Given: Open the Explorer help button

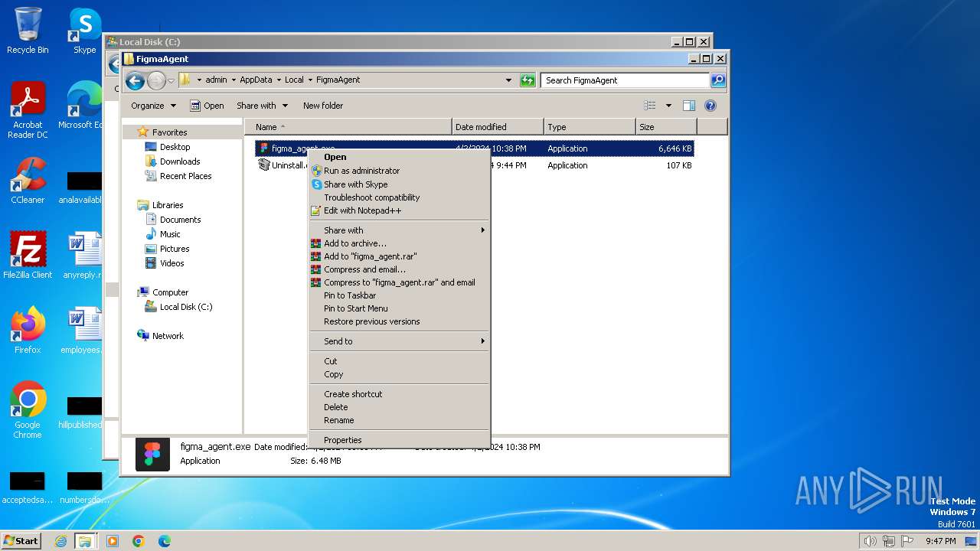Looking at the screenshot, I should [710, 106].
